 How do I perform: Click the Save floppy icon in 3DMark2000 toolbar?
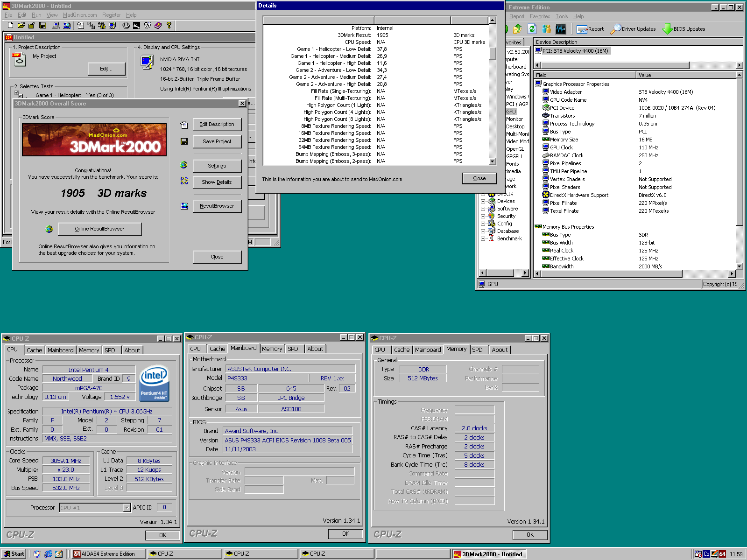tap(42, 25)
